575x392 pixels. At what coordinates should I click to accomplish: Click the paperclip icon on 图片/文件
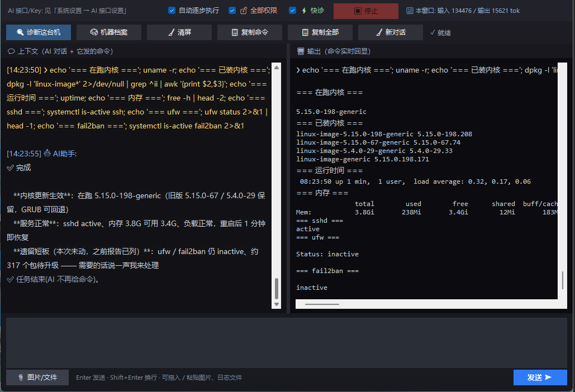pyautogui.click(x=21, y=377)
